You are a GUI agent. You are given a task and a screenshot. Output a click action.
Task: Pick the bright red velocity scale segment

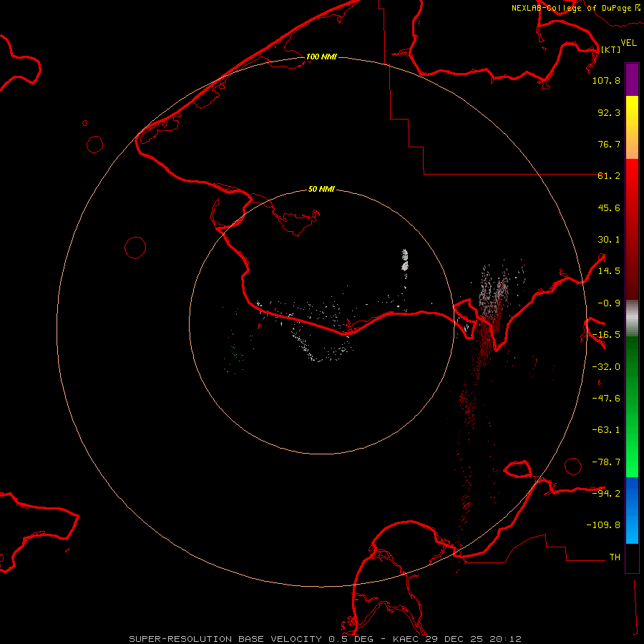[632, 208]
